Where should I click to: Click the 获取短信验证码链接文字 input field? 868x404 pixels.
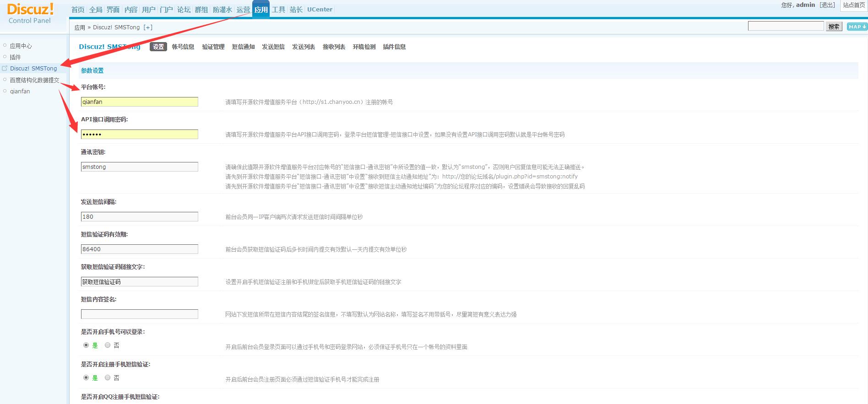[x=140, y=281]
